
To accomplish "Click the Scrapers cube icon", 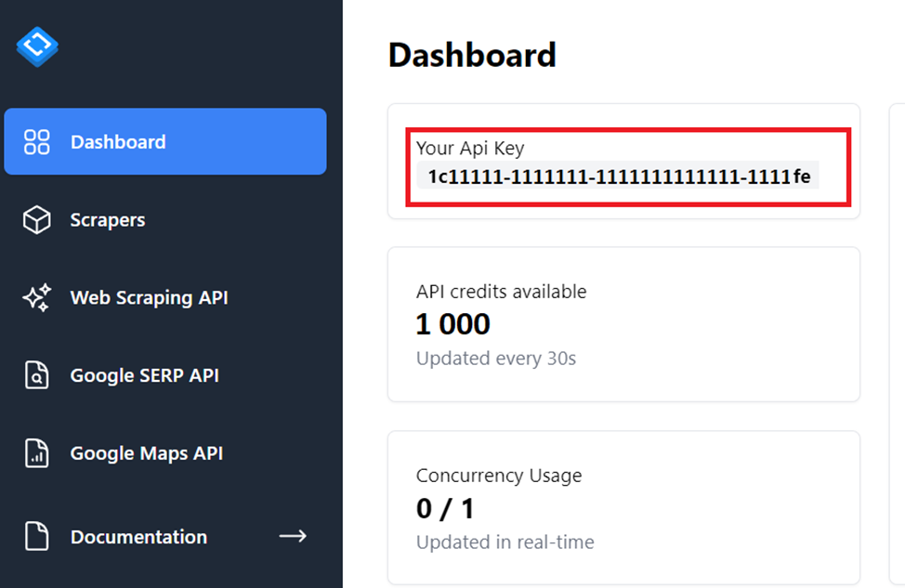I will point(35,219).
